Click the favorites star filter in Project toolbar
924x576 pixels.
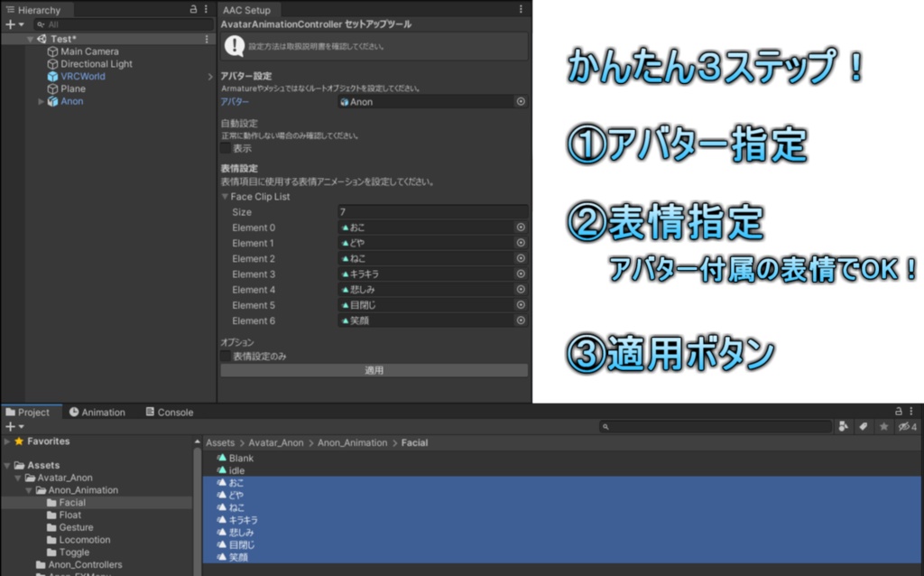coord(882,426)
